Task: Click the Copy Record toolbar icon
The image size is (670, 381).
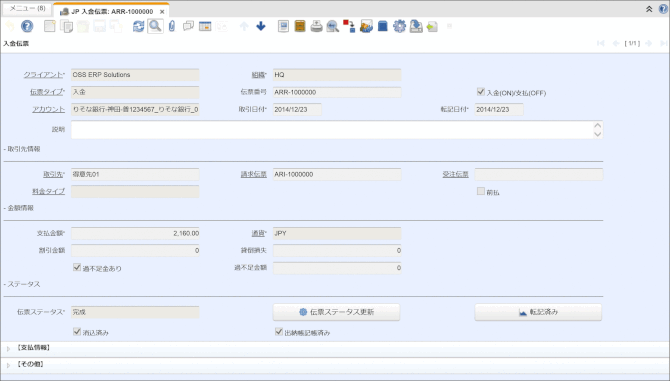Action: click(x=67, y=26)
